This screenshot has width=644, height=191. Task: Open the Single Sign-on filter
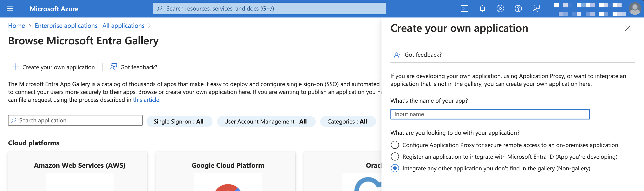point(179,122)
